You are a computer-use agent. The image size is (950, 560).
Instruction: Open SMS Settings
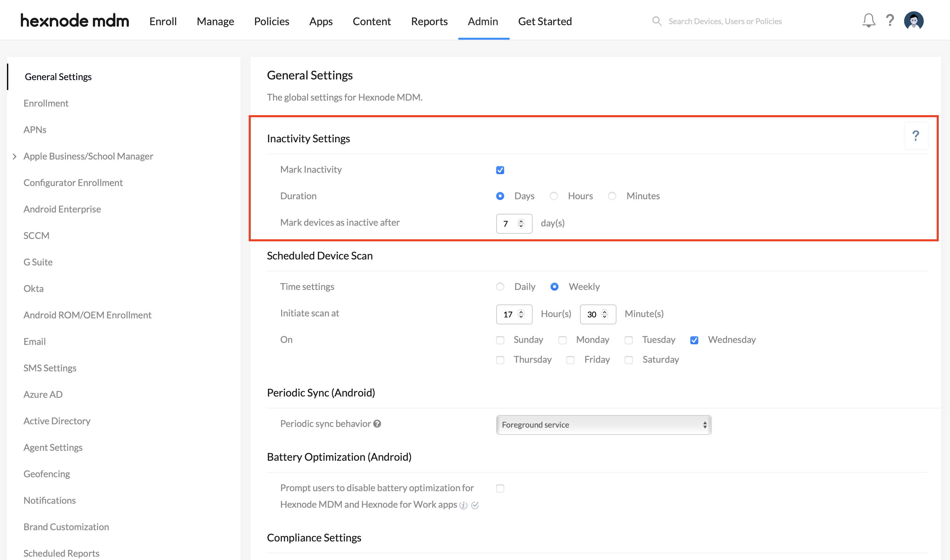click(x=50, y=368)
